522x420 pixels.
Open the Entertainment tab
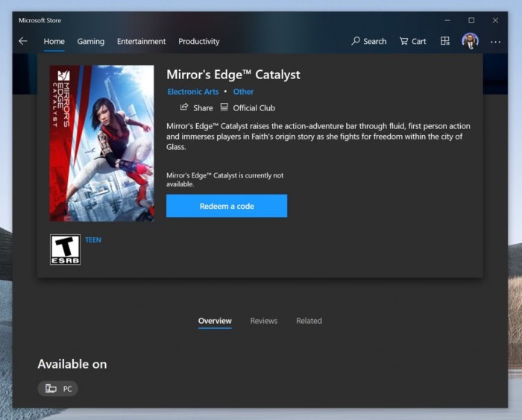[x=141, y=41]
